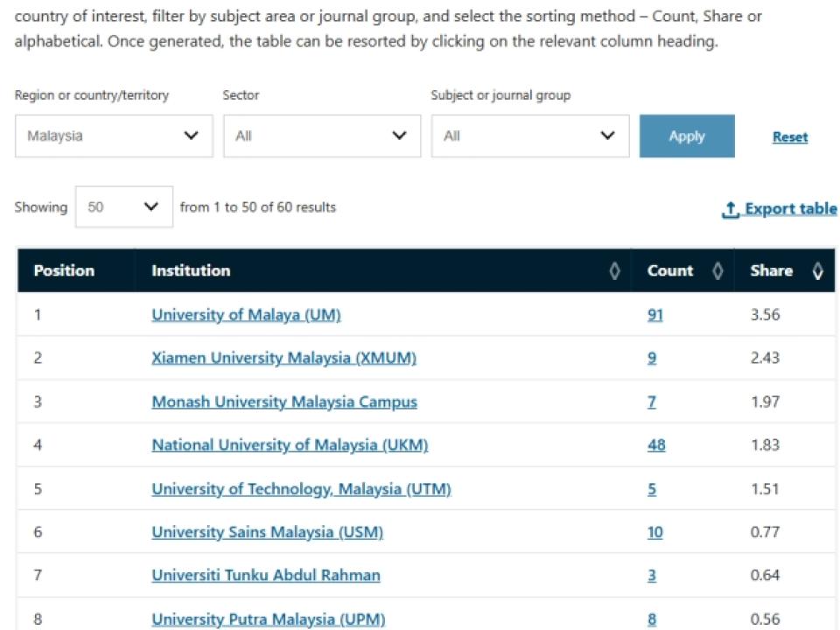Open University Sains Malaysia (USM) link
Screen dimensions: 840x630
(268, 533)
